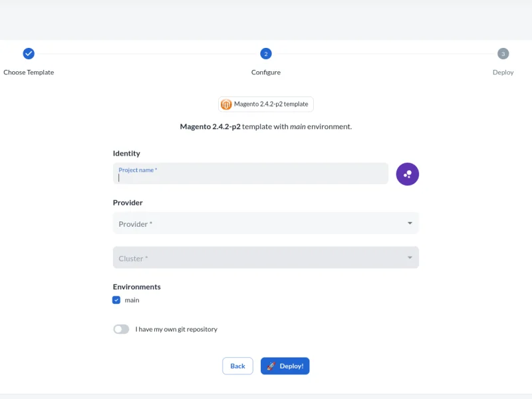Select the Configure step circle number 2

[265, 54]
